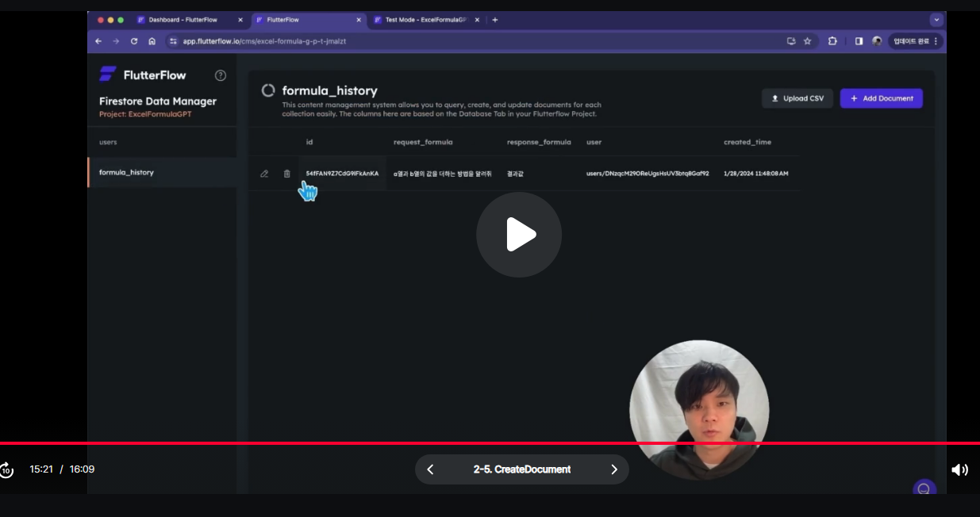Click the Add Document button
The height and width of the screenshot is (517, 980).
881,98
